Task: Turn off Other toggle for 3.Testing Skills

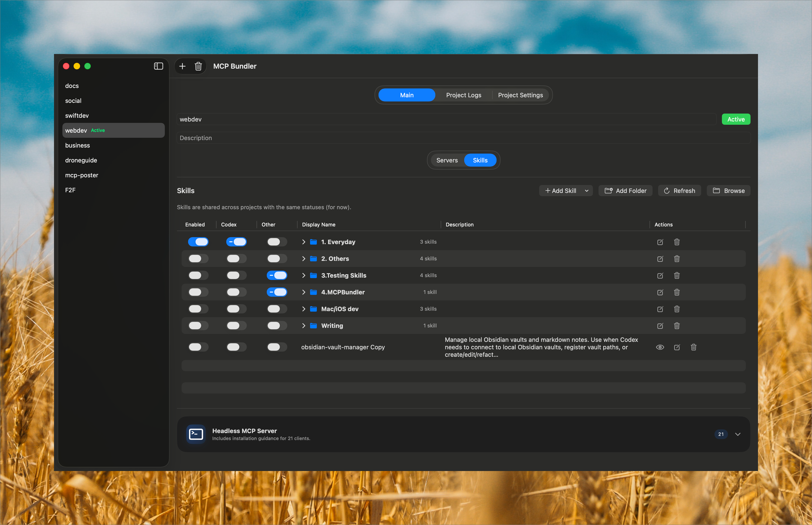Action: [277, 276]
